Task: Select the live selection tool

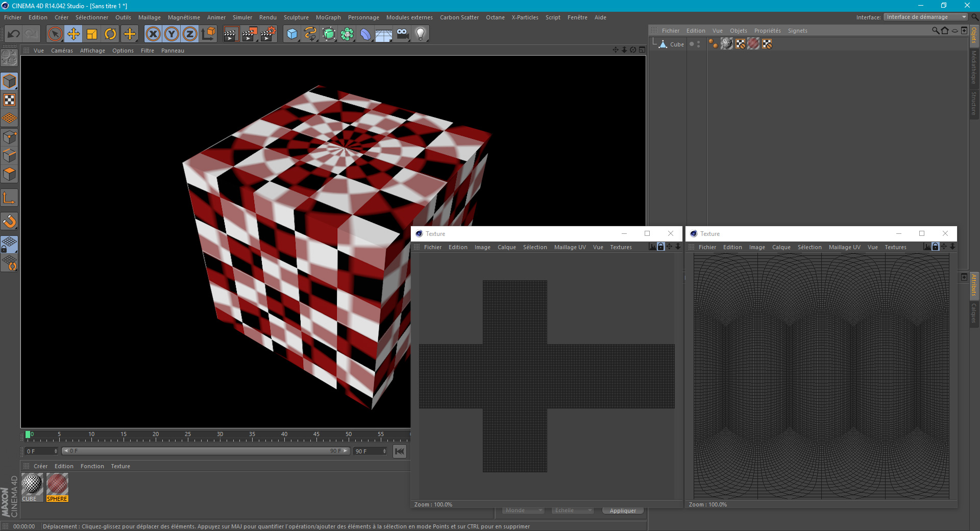Action: tap(55, 34)
